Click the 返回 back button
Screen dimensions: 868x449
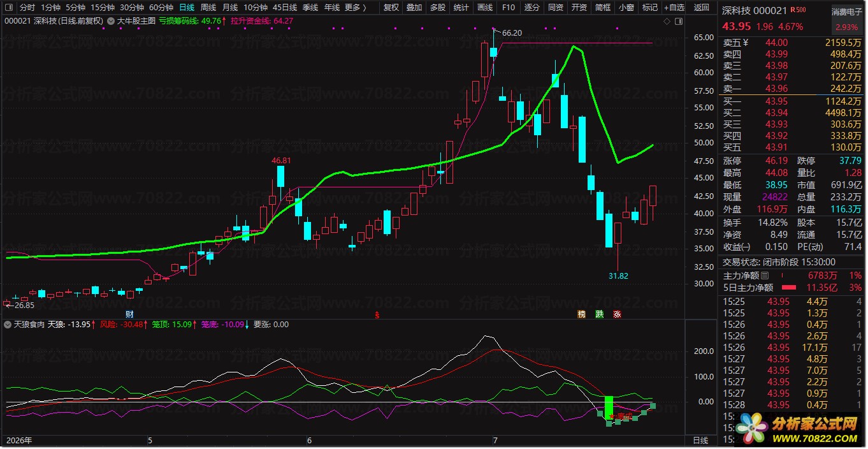701,8
